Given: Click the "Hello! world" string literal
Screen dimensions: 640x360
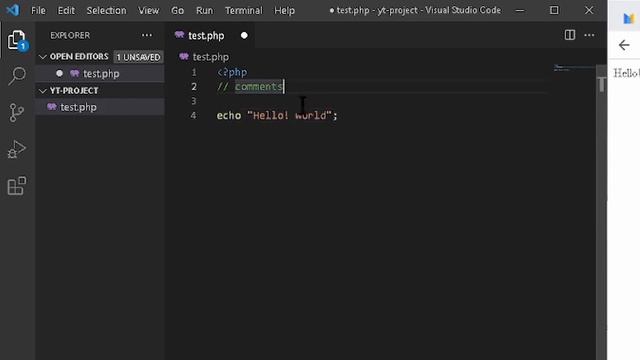Looking at the screenshot, I should (289, 116).
